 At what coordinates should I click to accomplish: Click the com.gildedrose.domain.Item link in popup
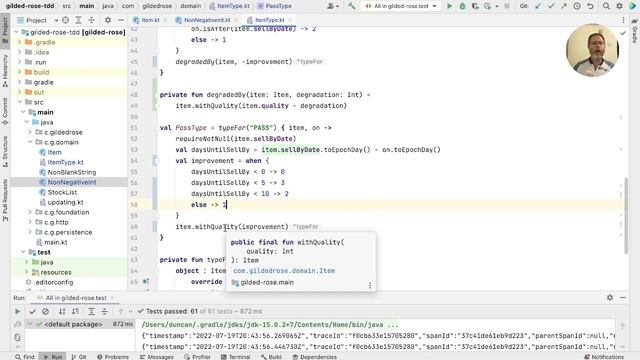(284, 271)
